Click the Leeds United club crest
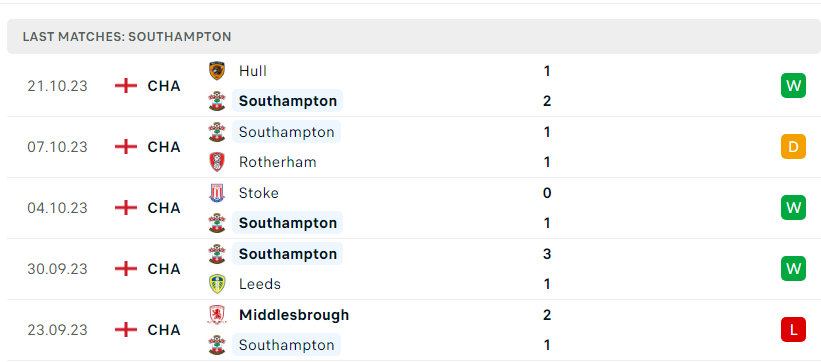The image size is (821, 362). (216, 284)
